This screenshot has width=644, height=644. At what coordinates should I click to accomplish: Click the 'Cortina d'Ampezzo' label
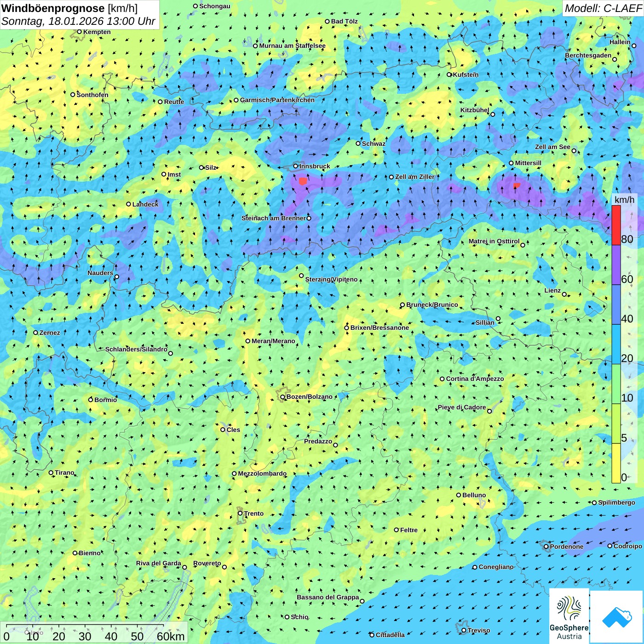point(475,379)
